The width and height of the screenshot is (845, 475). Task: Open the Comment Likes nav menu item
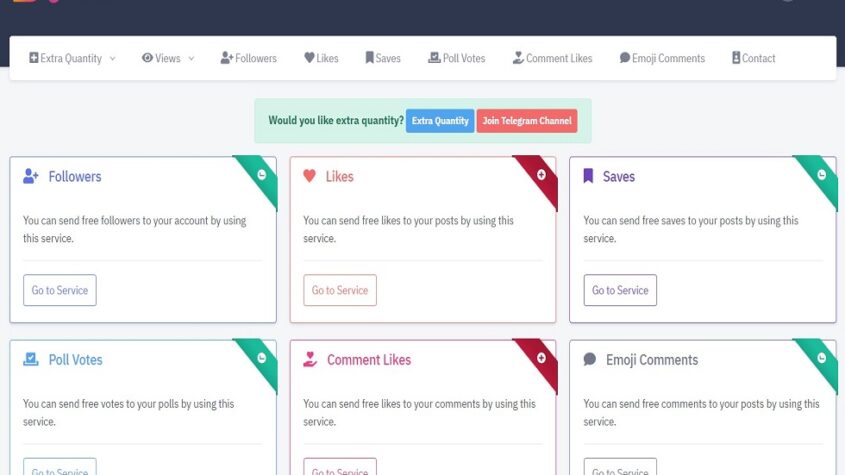[x=552, y=58]
